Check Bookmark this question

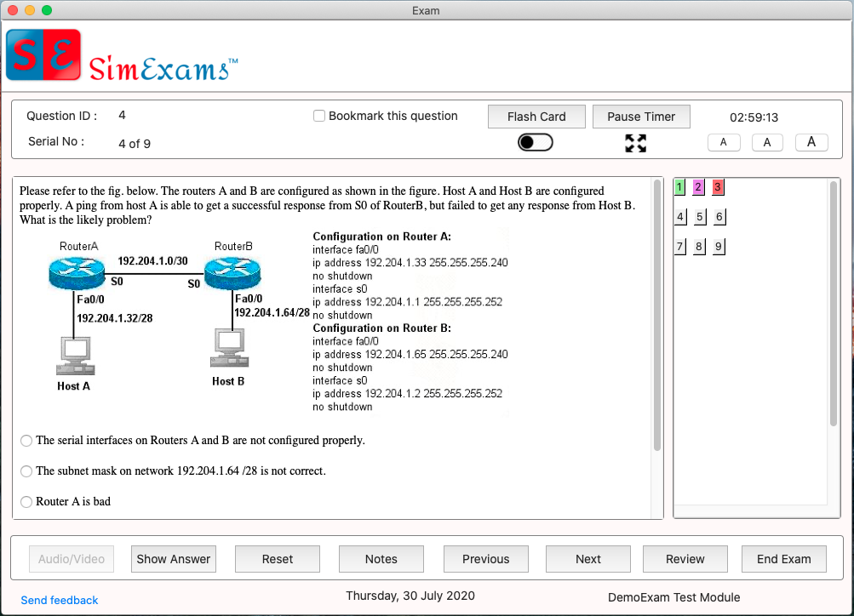point(319,116)
